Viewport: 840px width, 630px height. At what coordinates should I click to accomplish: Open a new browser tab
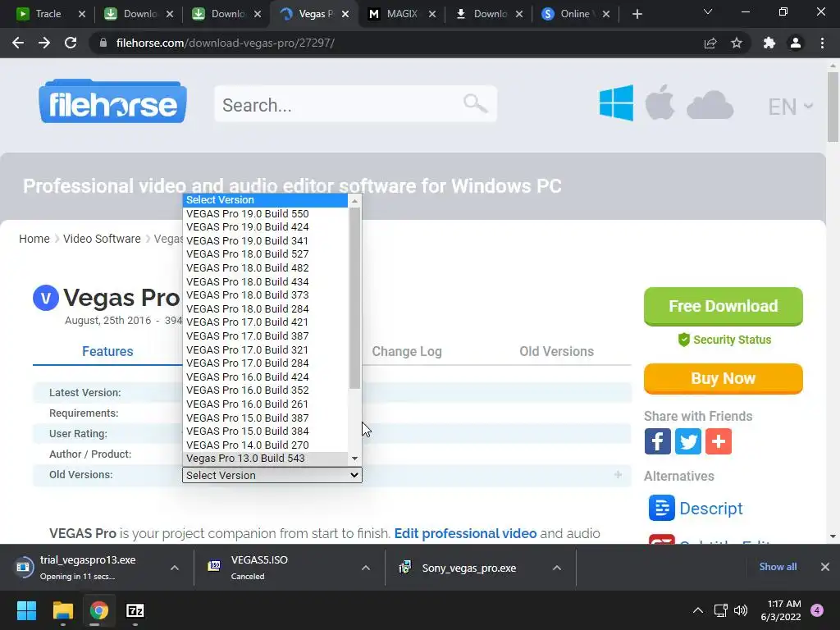point(637,14)
